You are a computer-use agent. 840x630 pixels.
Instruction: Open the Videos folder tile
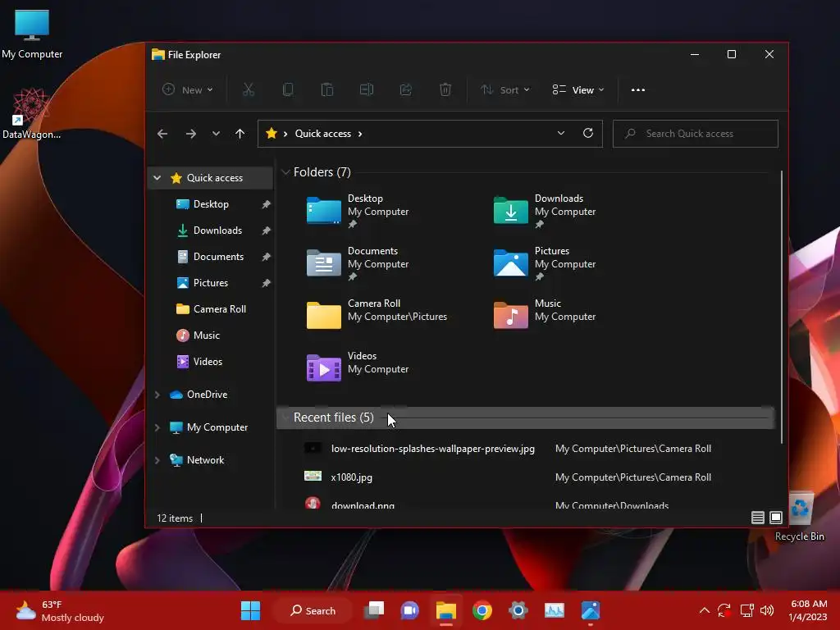click(x=359, y=367)
